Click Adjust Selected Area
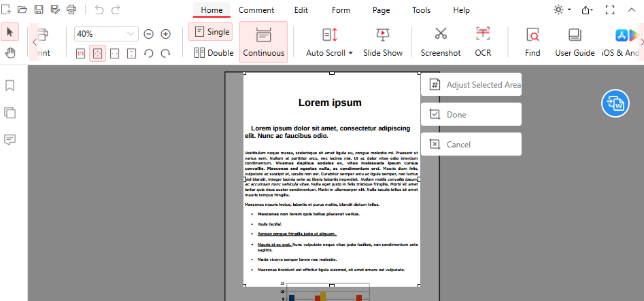644x301 pixels. 471,84
